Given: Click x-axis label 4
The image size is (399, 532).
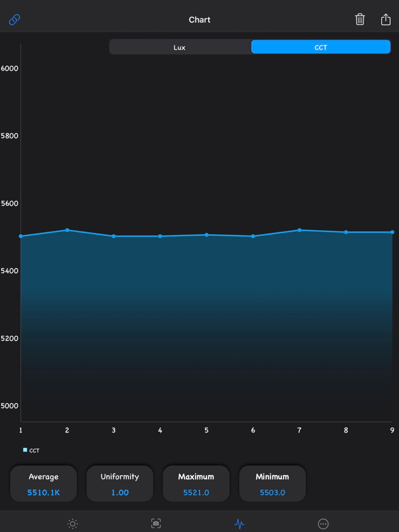Looking at the screenshot, I should point(160,430).
